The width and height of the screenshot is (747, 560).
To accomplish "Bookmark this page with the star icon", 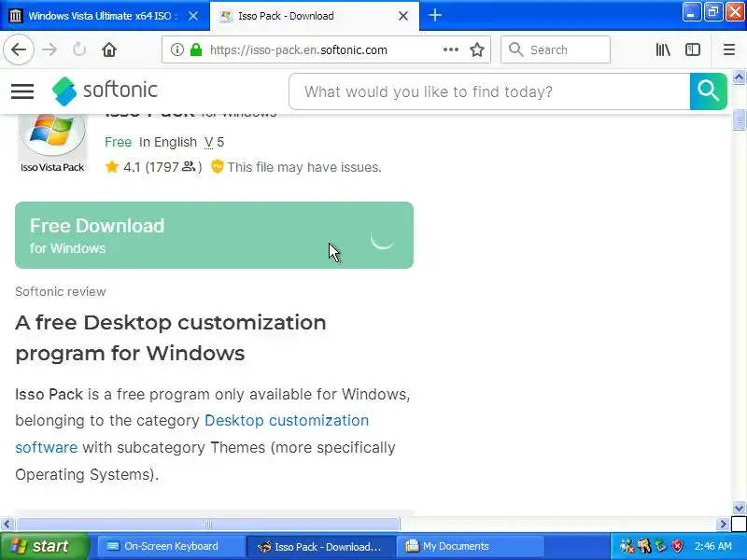I will coord(477,49).
